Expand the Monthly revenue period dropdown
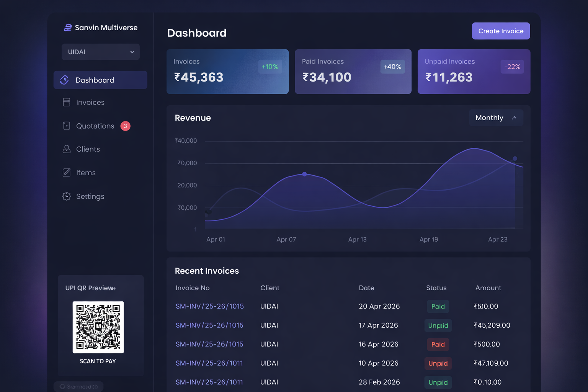This screenshot has height=392, width=588. [x=496, y=118]
